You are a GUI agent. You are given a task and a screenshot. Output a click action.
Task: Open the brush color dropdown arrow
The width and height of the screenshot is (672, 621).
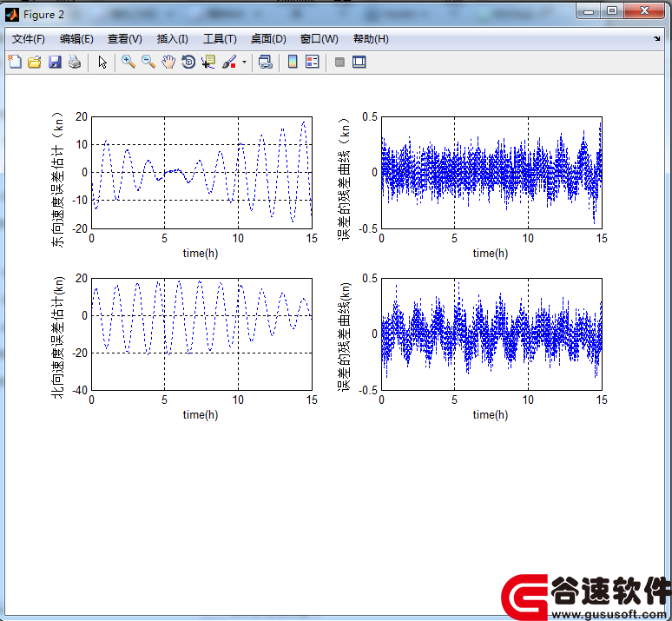[x=244, y=63]
